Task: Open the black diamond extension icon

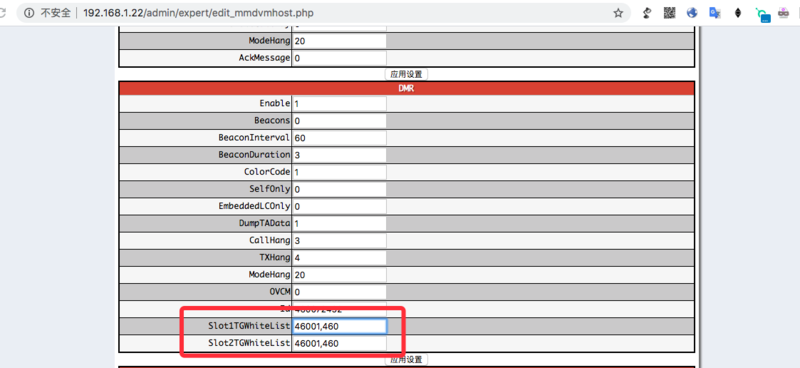Action: pyautogui.click(x=738, y=13)
